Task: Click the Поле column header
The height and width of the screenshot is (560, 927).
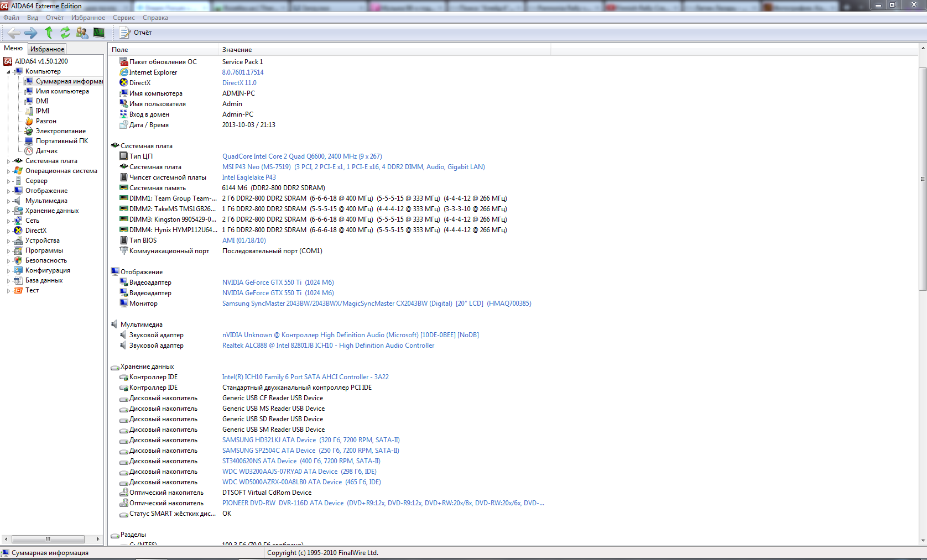Action: pyautogui.click(x=163, y=50)
